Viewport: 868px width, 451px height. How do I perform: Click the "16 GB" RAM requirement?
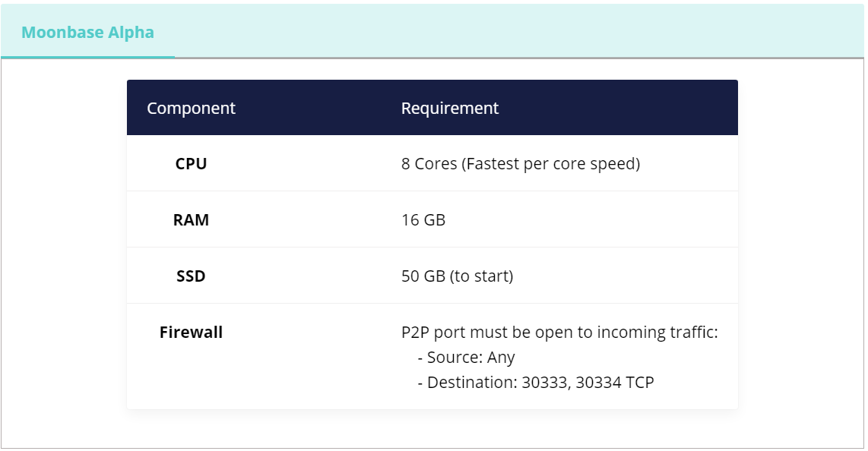click(423, 220)
